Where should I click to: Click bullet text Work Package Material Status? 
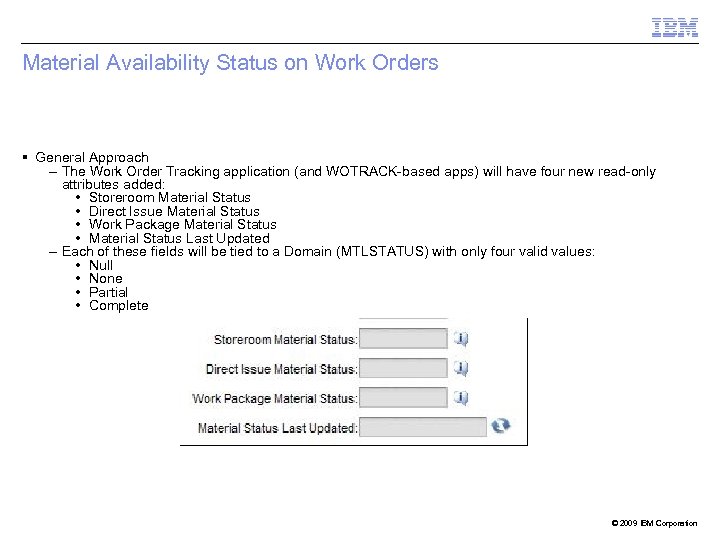183,225
